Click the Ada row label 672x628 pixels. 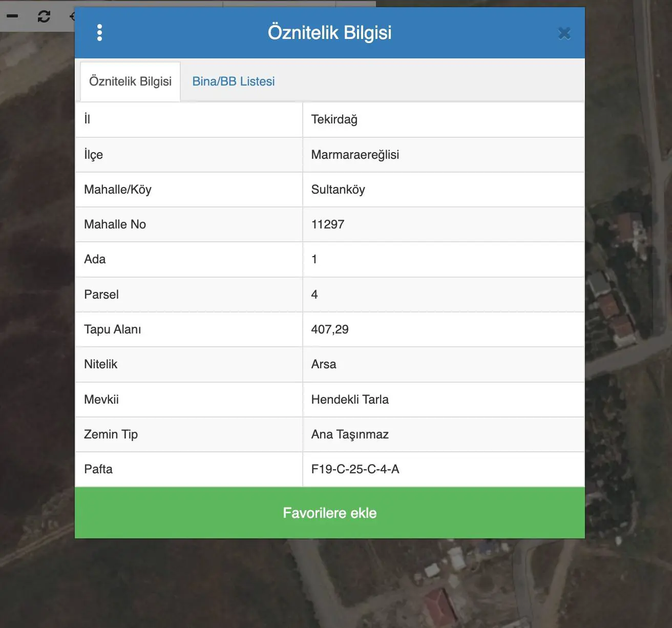coord(95,259)
